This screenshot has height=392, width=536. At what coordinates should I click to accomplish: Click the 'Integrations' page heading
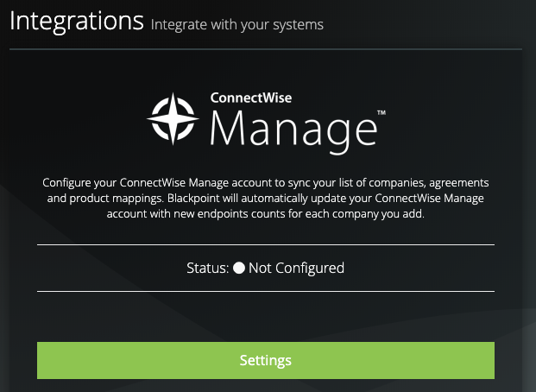(x=77, y=22)
